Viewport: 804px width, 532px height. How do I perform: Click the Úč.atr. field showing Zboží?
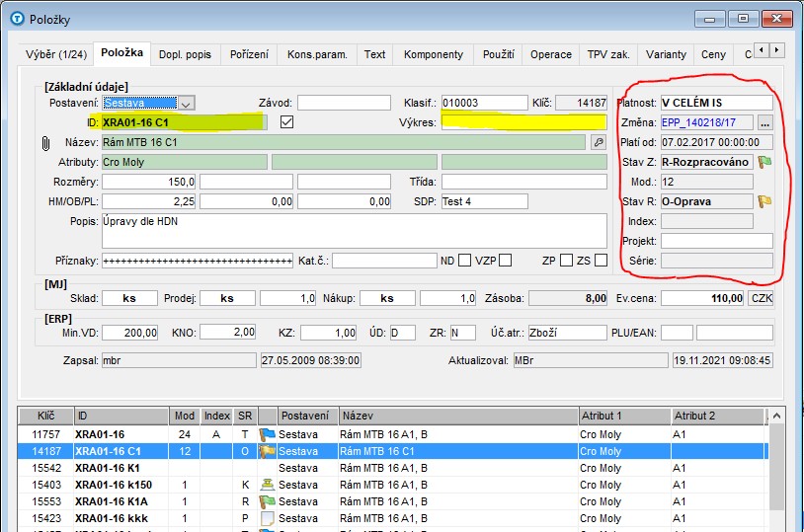(x=567, y=333)
